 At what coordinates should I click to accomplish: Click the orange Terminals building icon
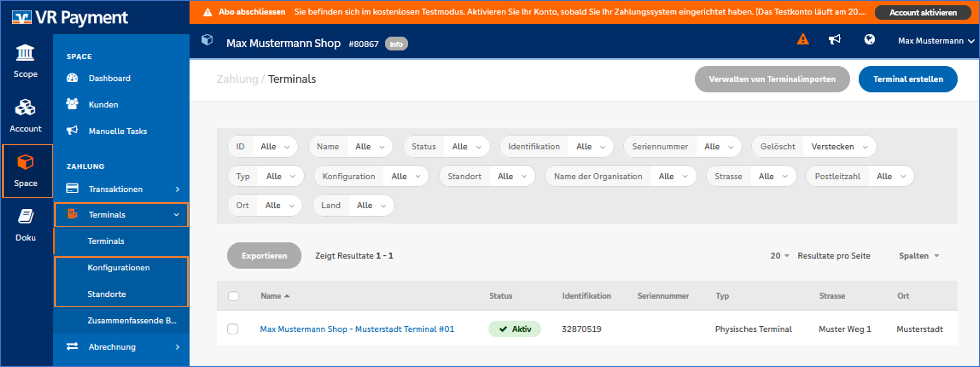click(x=72, y=214)
